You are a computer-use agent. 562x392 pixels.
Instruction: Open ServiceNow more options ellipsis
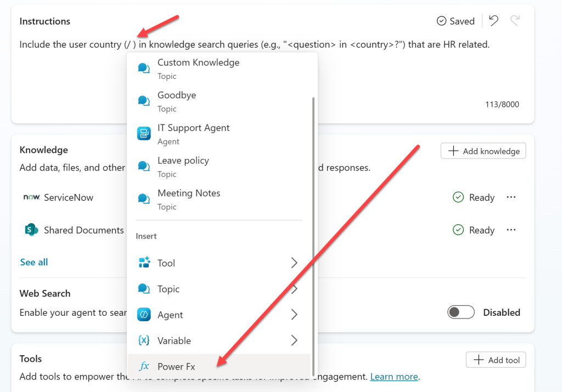511,197
